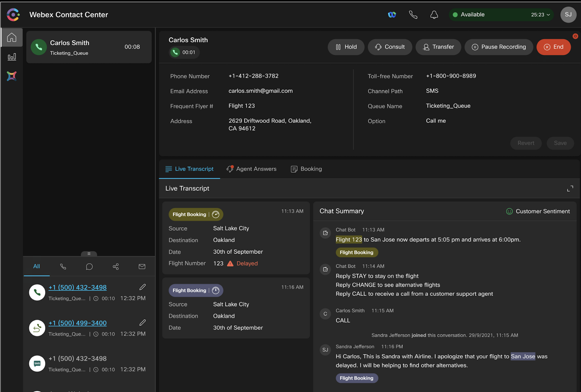Image resolution: width=581 pixels, height=392 pixels.
Task: Switch to the Booking tab
Action: [x=306, y=169]
